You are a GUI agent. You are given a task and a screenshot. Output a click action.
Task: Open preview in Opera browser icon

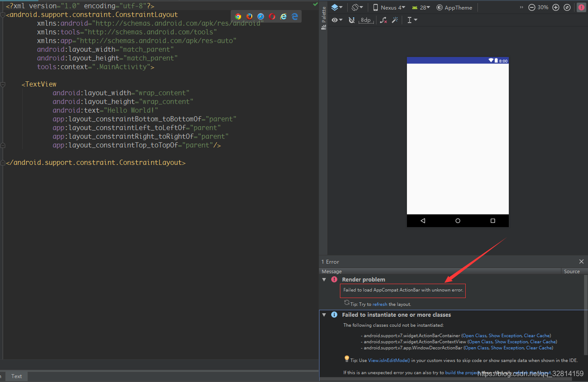[x=272, y=17]
